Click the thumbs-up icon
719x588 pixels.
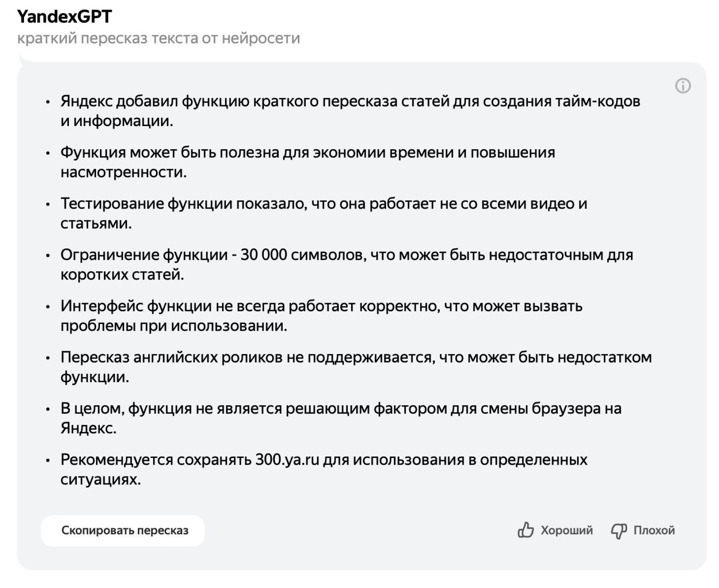(x=526, y=530)
